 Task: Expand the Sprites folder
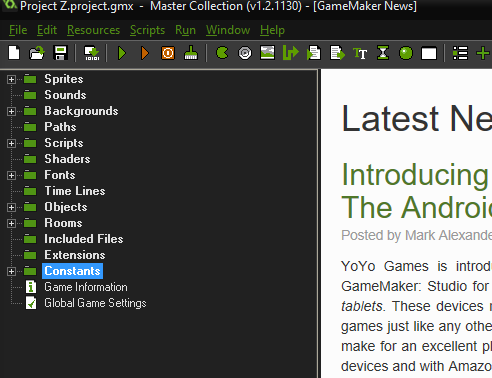click(11, 79)
